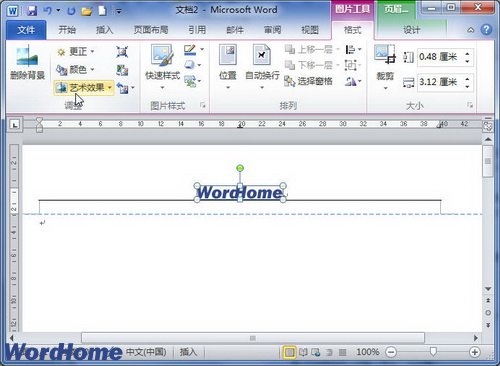Open the Picture Styles dialog launcher

[203, 105]
